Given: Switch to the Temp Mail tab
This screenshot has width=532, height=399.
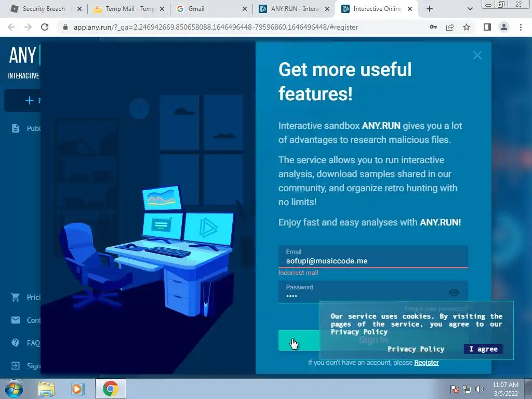Looking at the screenshot, I should (129, 9).
